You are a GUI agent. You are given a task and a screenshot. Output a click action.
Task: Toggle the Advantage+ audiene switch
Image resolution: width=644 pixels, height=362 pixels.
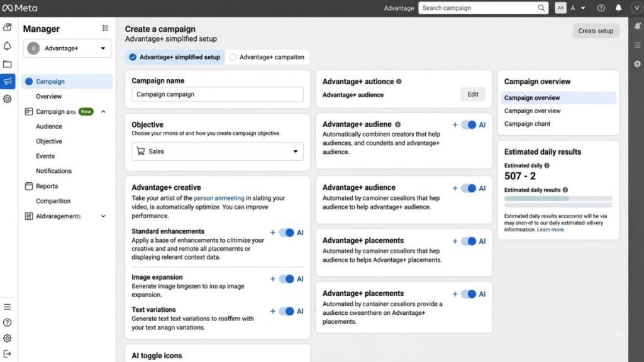(469, 125)
